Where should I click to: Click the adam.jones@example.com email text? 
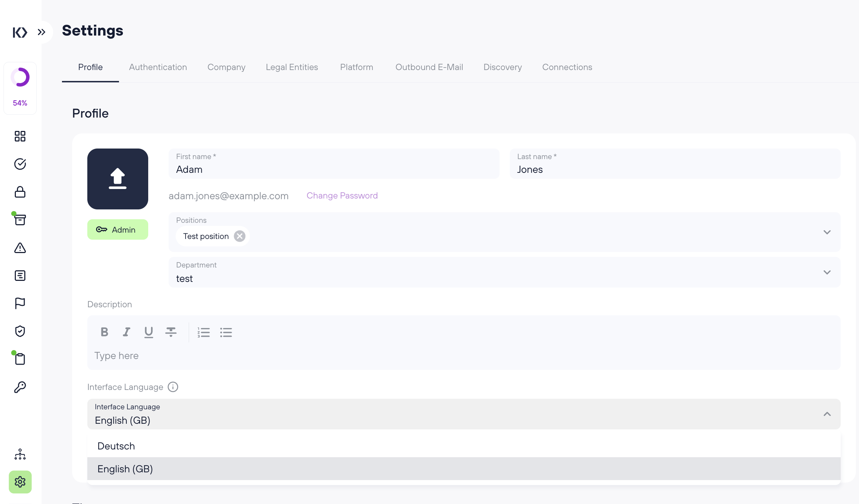(x=228, y=196)
